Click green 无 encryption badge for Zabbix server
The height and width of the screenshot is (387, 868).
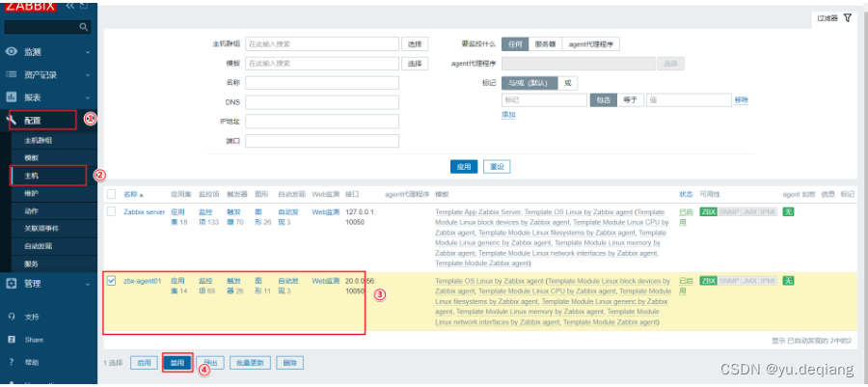[788, 212]
